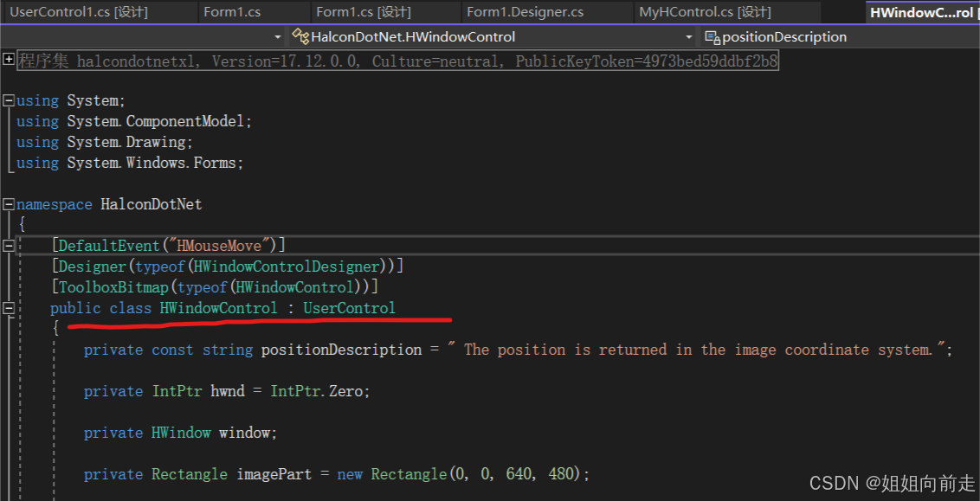Expand the halcondotnetx1 assembly metadata header
Image resolution: width=980 pixels, height=501 pixels.
[x=8, y=59]
